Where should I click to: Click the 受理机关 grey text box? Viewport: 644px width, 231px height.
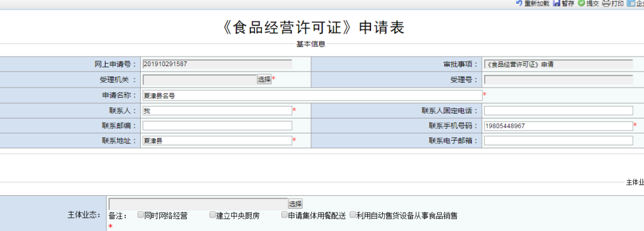pyautogui.click(x=200, y=80)
